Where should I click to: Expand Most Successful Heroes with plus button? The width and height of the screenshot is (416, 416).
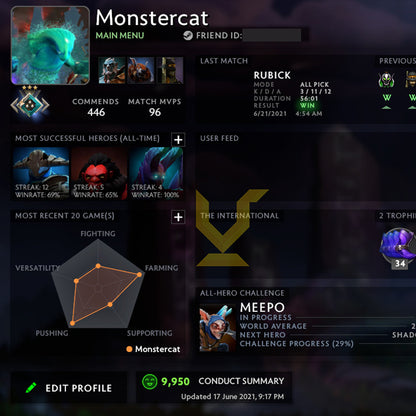point(178,140)
